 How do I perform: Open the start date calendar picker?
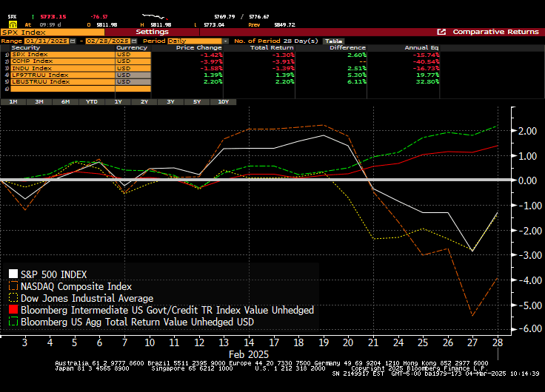(x=73, y=41)
